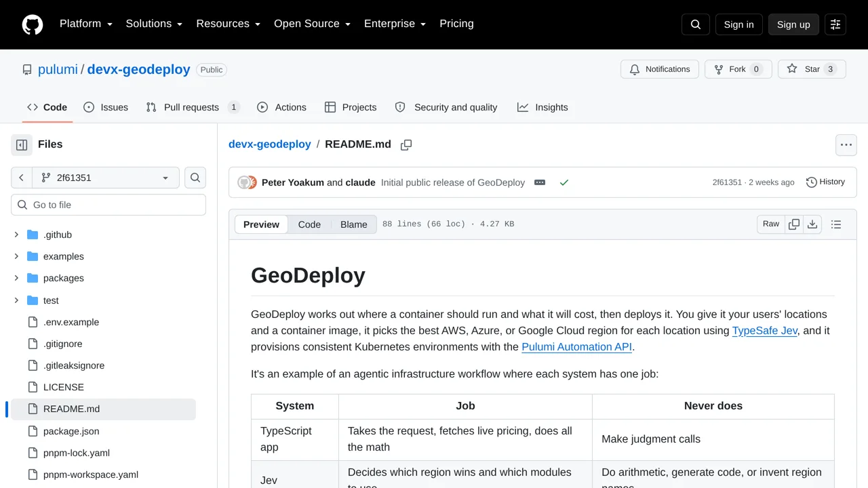The height and width of the screenshot is (488, 868).
Task: View the green check status details
Action: tap(564, 182)
